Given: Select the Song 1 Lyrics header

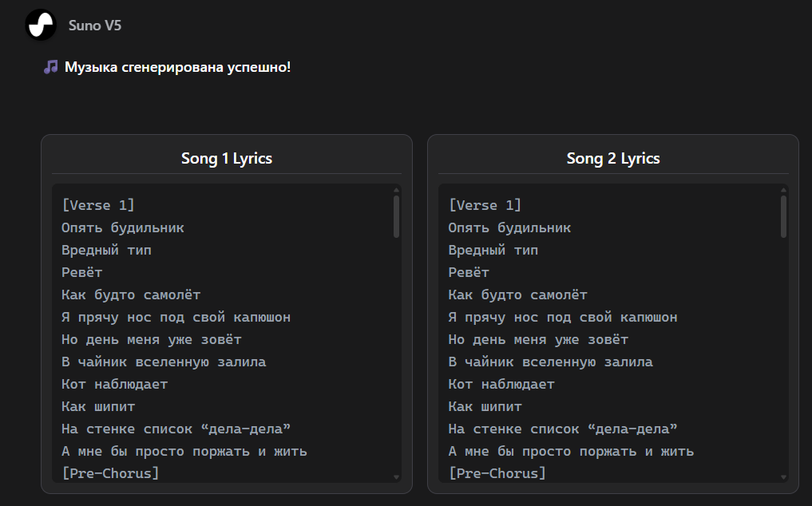Looking at the screenshot, I should [x=227, y=158].
